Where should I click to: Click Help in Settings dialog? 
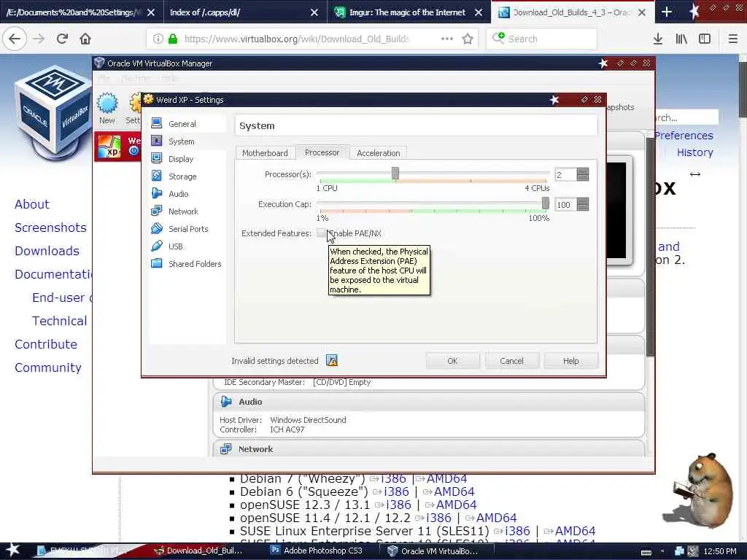pos(570,361)
